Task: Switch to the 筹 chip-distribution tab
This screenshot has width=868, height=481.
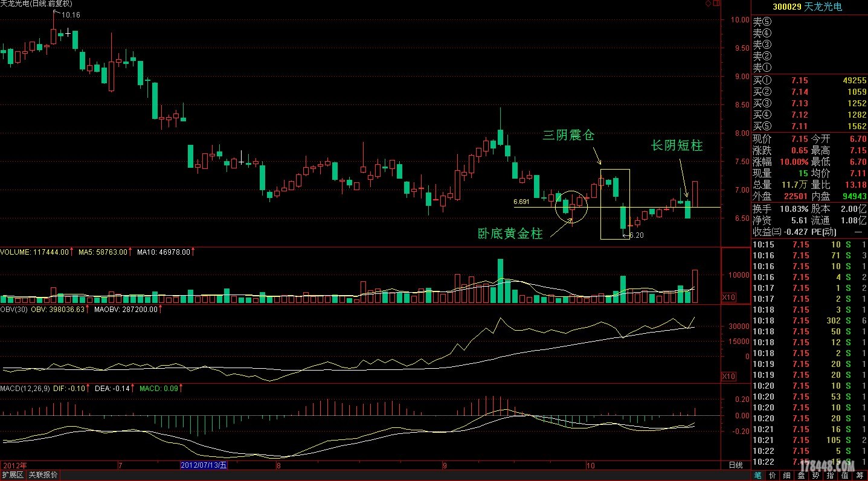Action: [x=860, y=476]
